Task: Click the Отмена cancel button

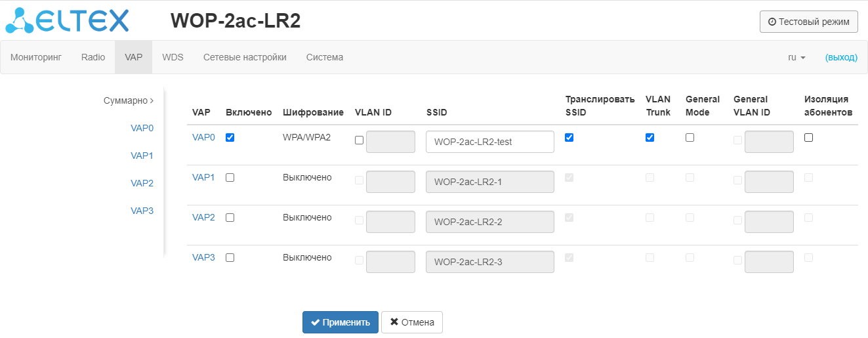Action: (x=412, y=322)
